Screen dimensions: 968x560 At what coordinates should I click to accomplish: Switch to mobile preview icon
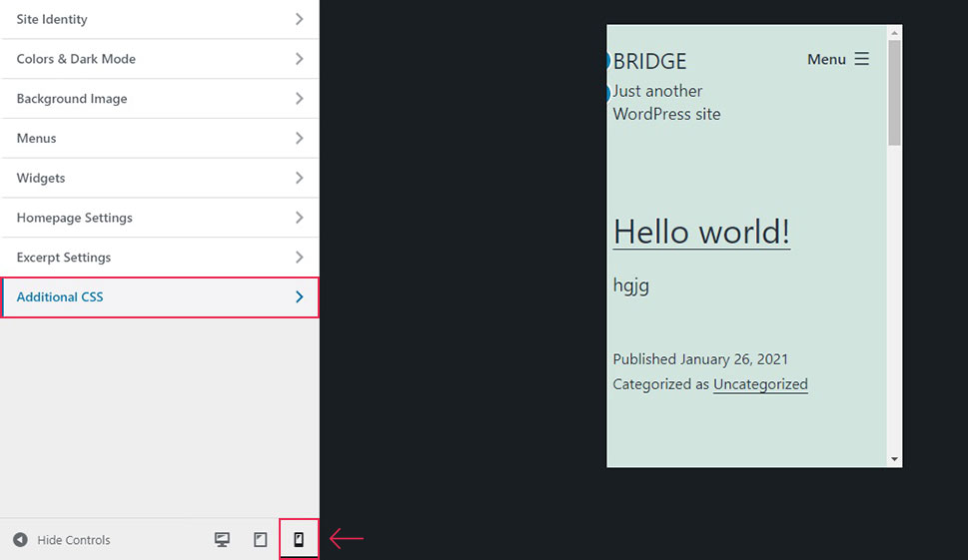pos(299,540)
